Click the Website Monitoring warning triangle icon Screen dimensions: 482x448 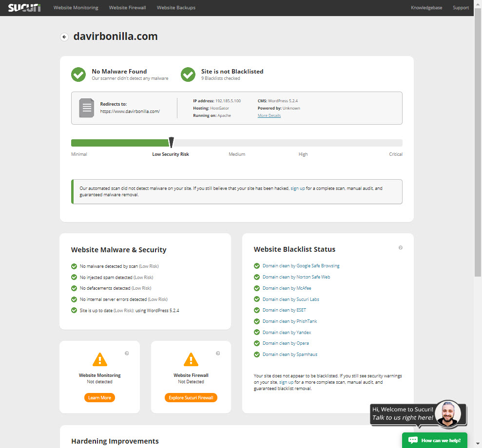[x=99, y=360]
